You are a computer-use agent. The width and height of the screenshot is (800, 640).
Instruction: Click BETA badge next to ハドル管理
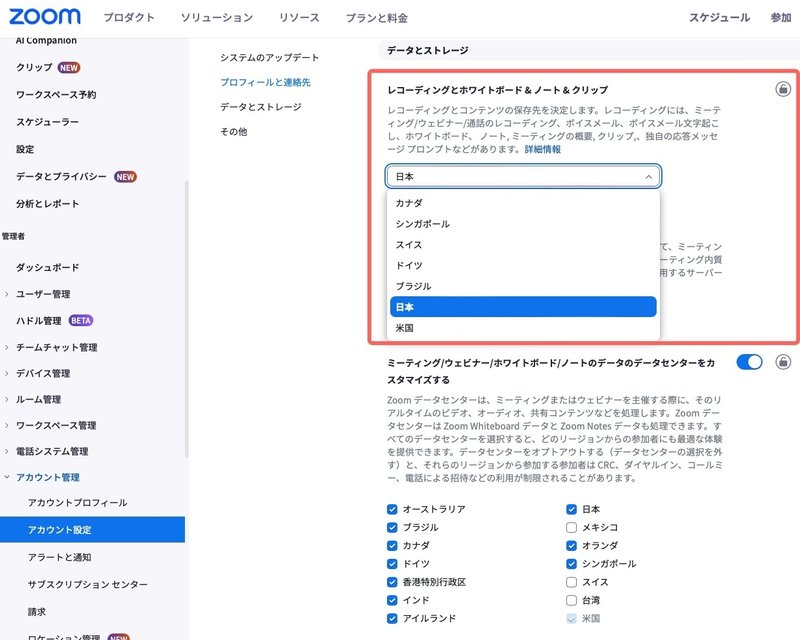point(81,321)
